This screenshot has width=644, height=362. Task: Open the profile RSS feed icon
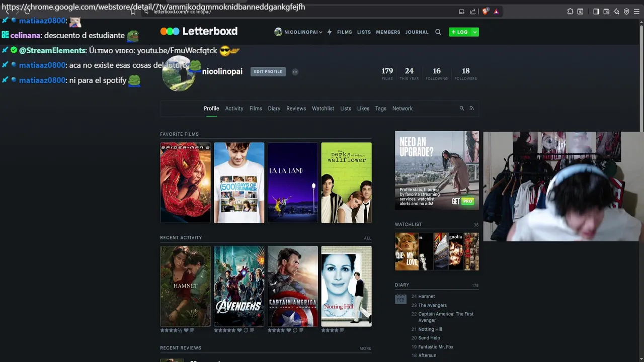[x=471, y=108]
